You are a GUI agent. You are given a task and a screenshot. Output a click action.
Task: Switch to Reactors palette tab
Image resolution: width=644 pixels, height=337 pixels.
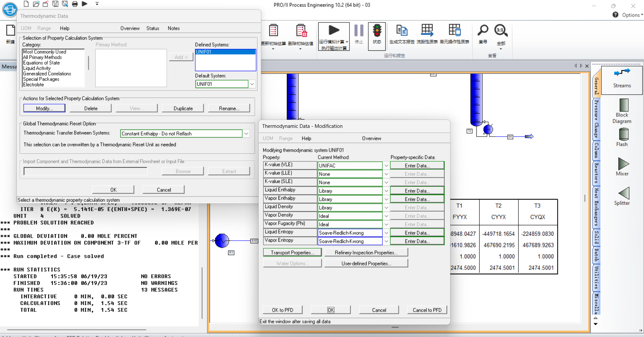[x=596, y=173]
